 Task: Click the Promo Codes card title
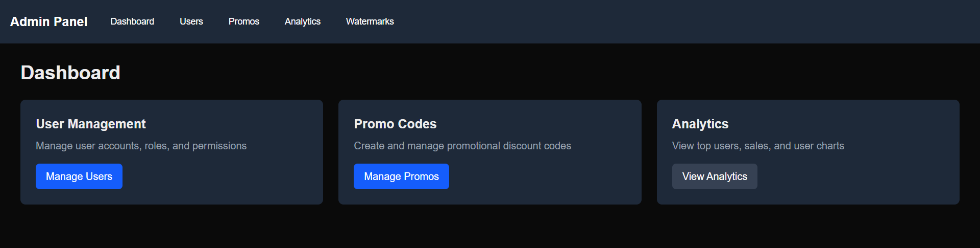pyautogui.click(x=395, y=124)
